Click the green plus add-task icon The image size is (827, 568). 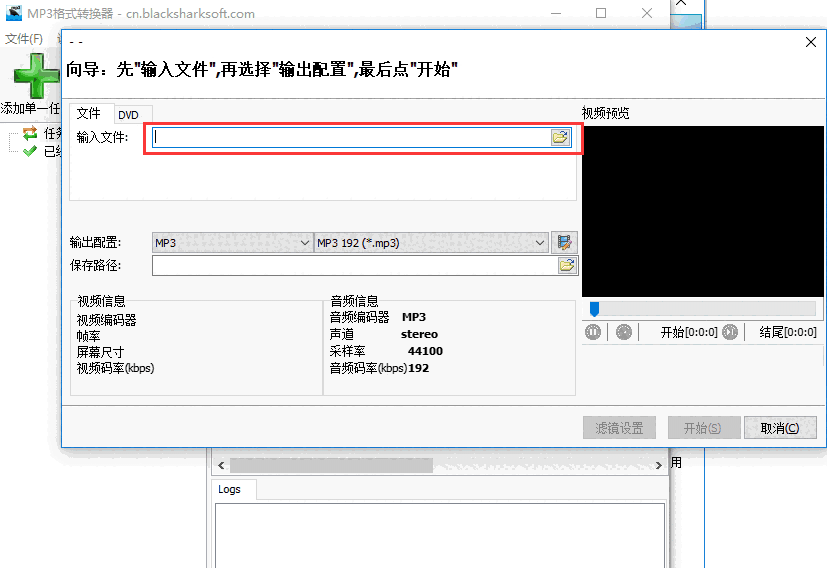[x=38, y=74]
